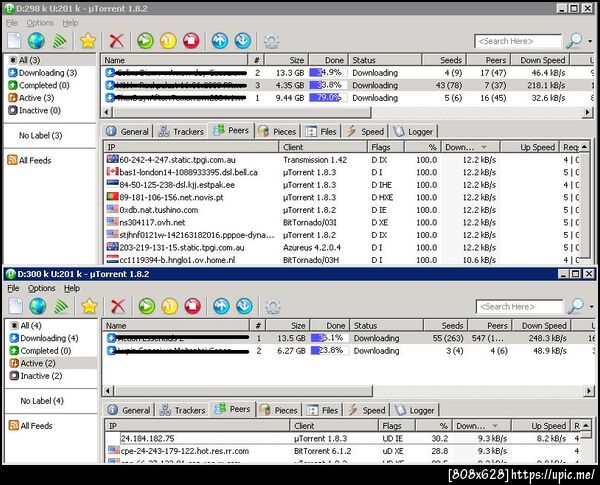Open Preferences gear in bottom window
Screen dimensions: 600x485
point(273,307)
